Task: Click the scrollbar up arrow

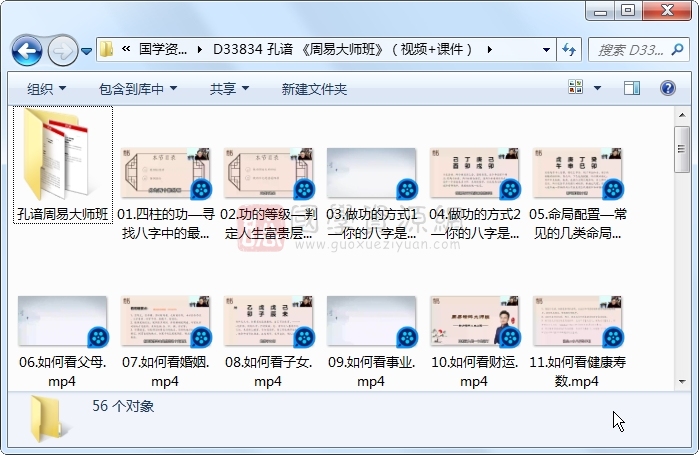Action: (x=682, y=115)
